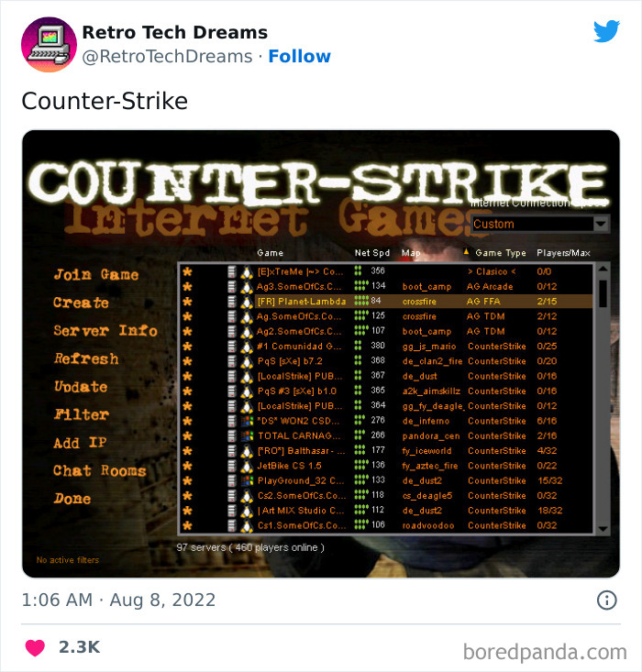Click Done to leave Internet Games

click(72, 499)
